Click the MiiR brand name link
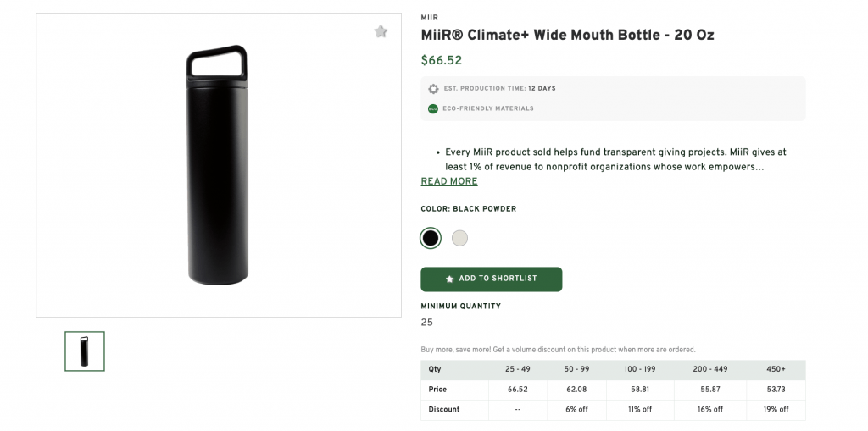 pyautogui.click(x=430, y=17)
